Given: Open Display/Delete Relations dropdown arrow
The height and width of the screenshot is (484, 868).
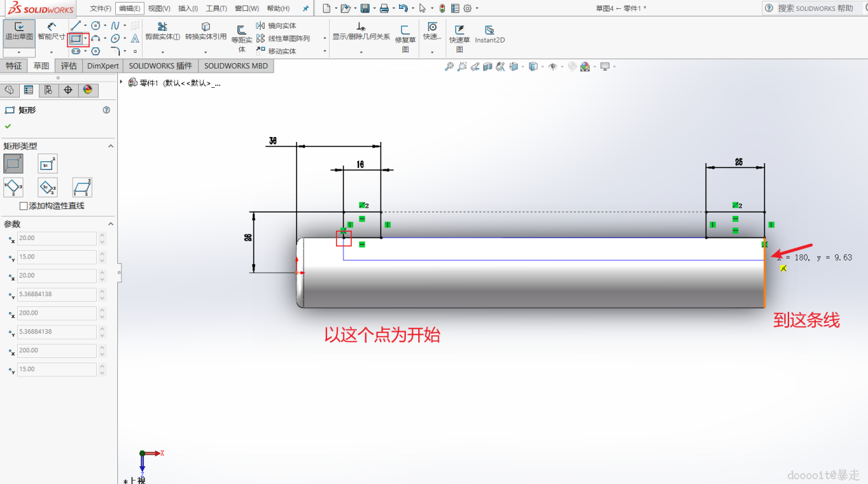Looking at the screenshot, I should click(x=361, y=52).
